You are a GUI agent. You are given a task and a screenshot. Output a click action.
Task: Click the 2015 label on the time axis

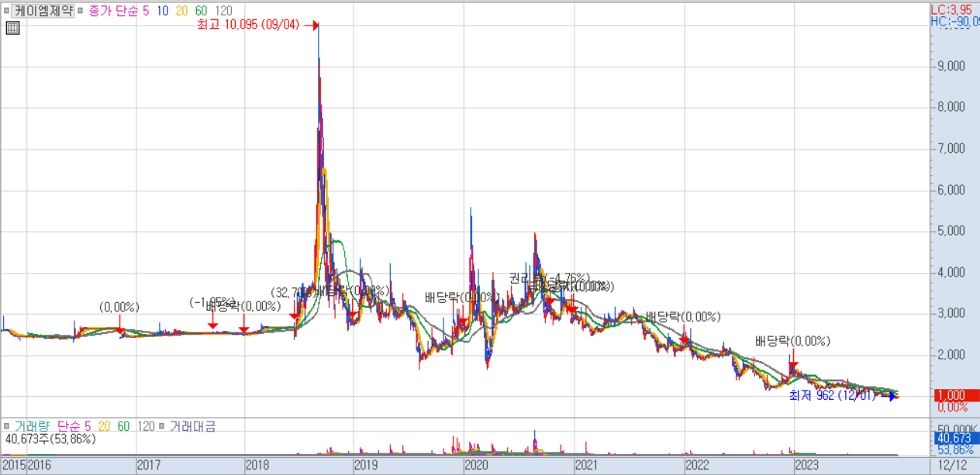click(14, 466)
